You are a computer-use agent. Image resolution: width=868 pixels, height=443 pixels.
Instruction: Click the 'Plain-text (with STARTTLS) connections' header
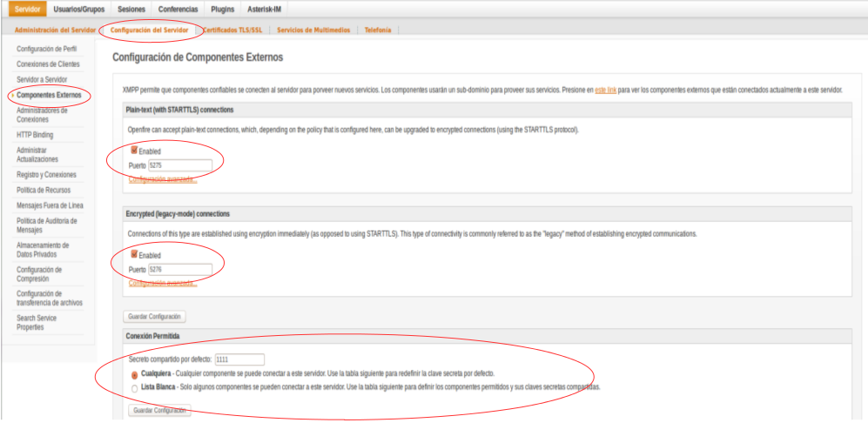tap(180, 110)
